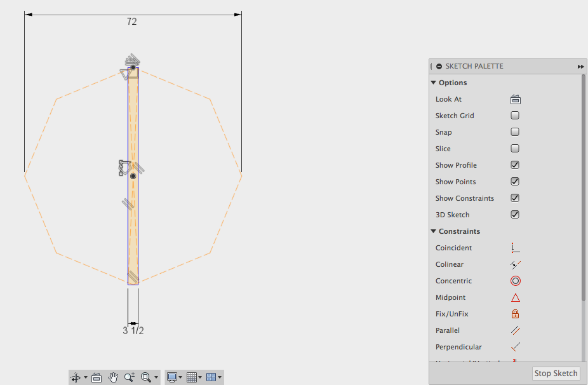588x385 pixels.
Task: Select the Concentric constraint tool
Action: [x=515, y=280]
